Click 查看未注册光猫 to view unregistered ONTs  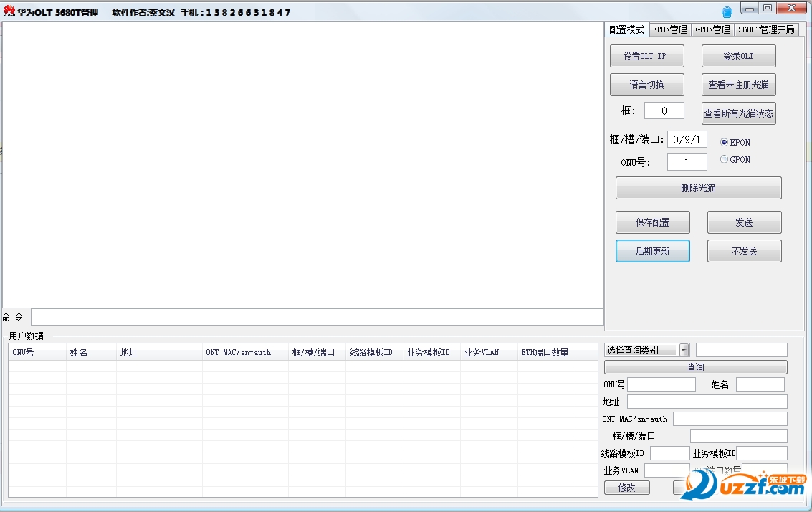(738, 84)
